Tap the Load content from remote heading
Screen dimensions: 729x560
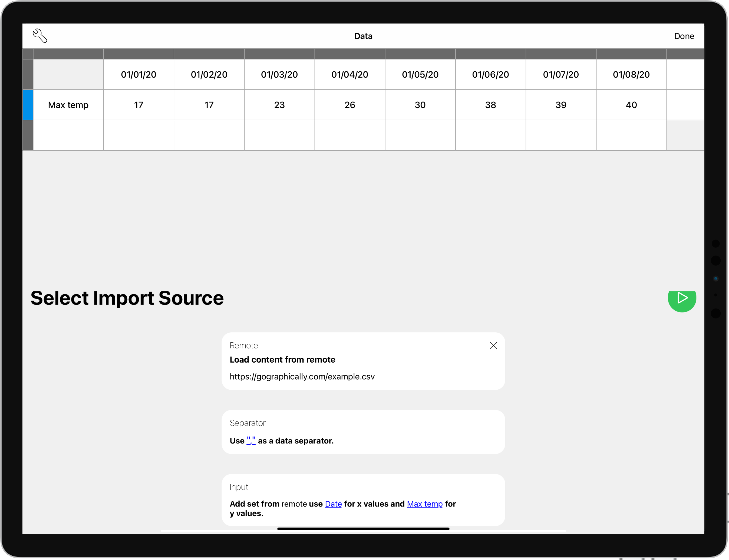(x=282, y=359)
